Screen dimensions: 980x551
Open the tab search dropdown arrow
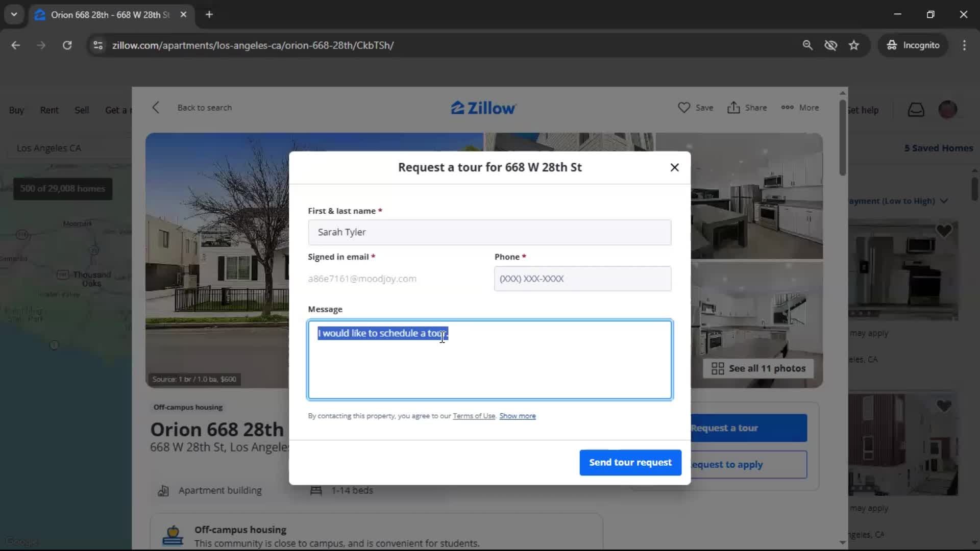[x=14, y=14]
